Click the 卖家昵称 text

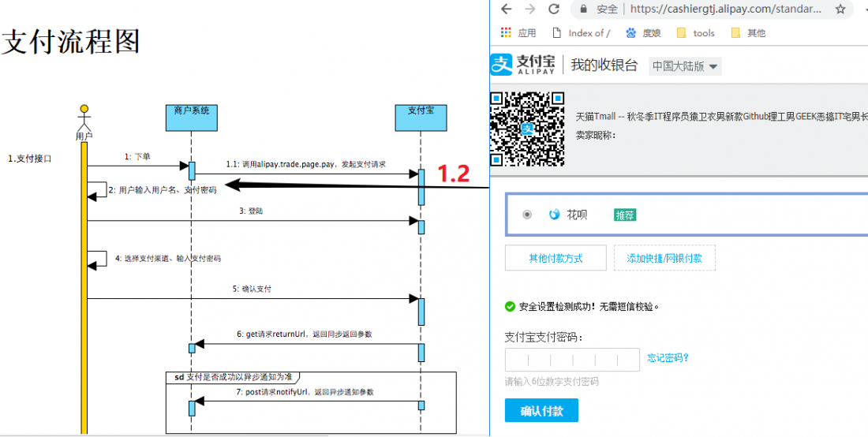pos(597,134)
